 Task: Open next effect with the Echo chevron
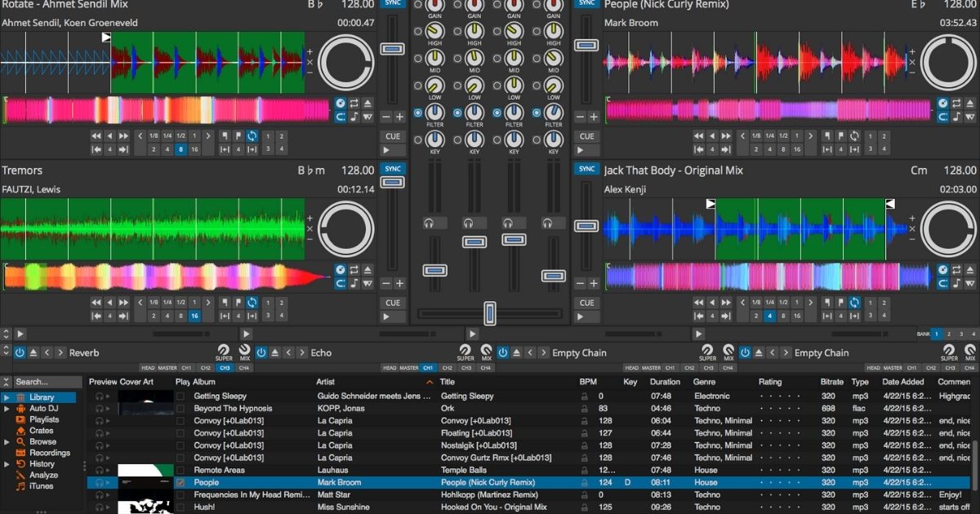(x=302, y=351)
